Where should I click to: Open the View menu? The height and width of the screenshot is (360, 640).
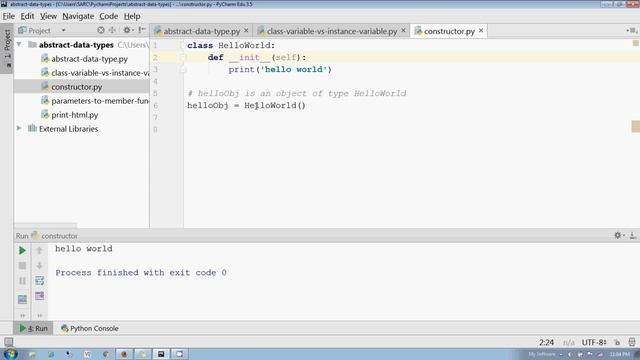point(48,16)
